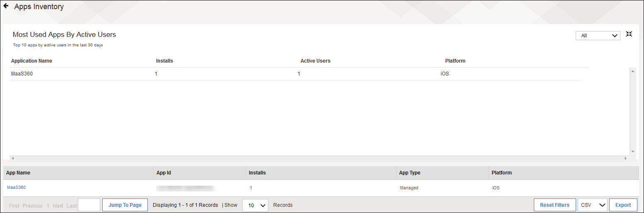This screenshot has width=644, height=213.
Task: Go back using the Apps Inventory arrow
Action: tap(6, 6)
